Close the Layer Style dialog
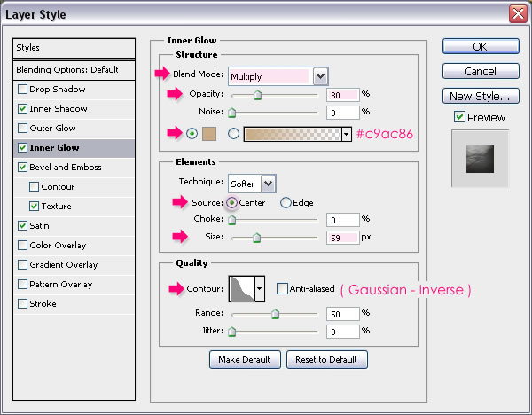 [x=518, y=14]
